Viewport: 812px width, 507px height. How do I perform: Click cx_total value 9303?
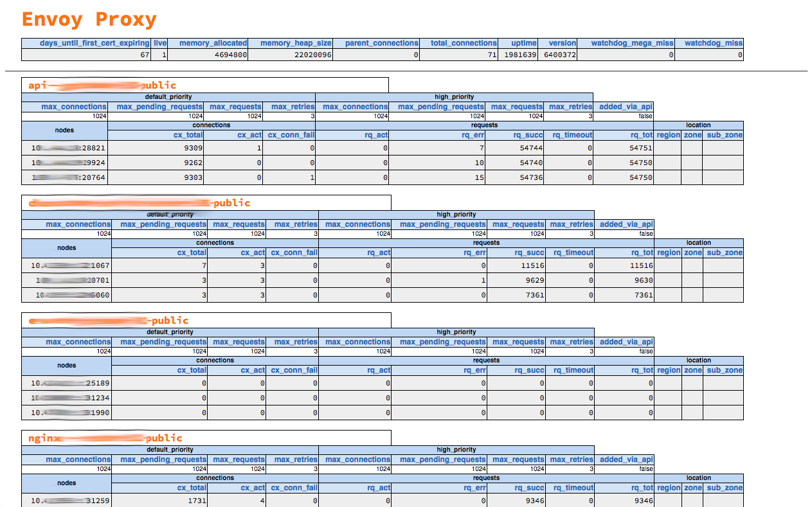click(x=194, y=177)
